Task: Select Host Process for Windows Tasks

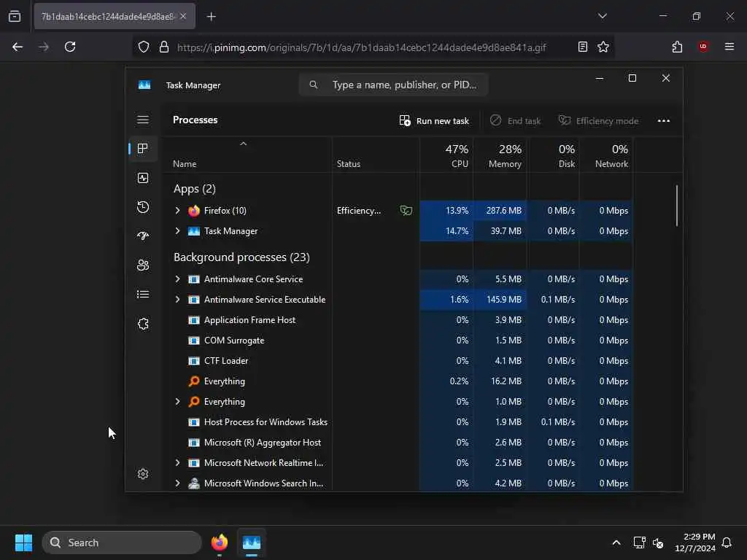Action: tap(398, 422)
